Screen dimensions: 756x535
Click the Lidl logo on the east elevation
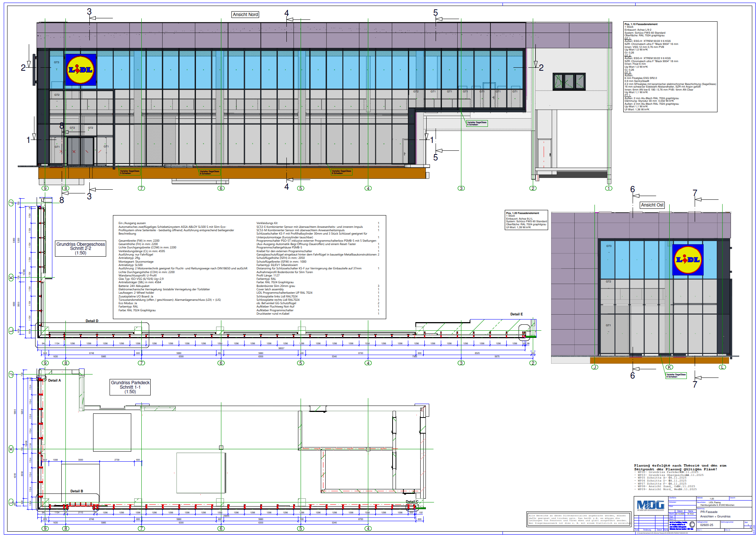(x=688, y=260)
